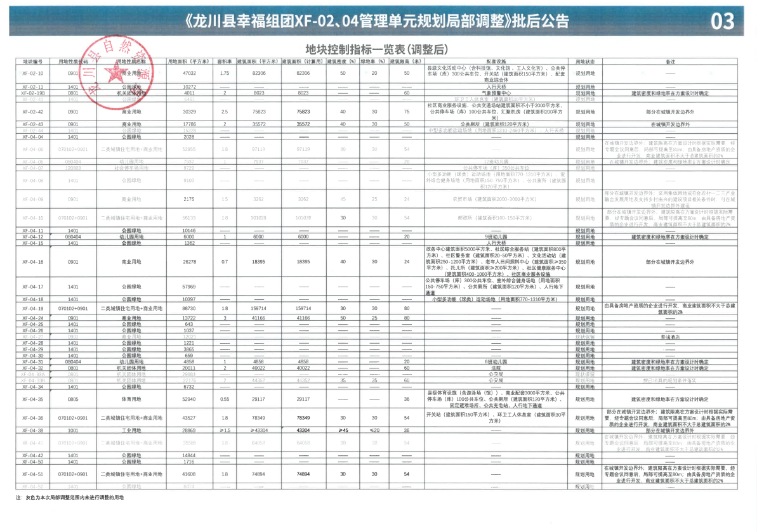
Task: Click the 备注 column header
Action: coord(670,62)
